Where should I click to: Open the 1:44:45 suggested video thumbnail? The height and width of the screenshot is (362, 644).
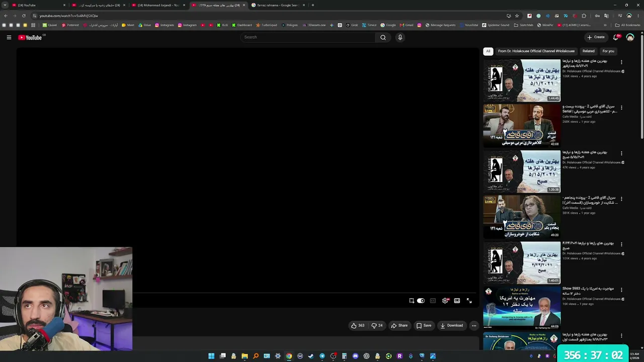coord(522,80)
